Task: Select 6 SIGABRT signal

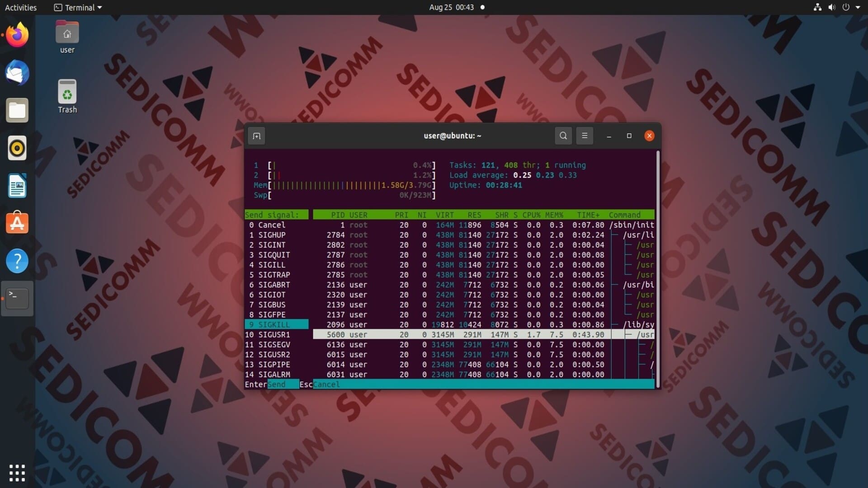Action: tap(277, 285)
